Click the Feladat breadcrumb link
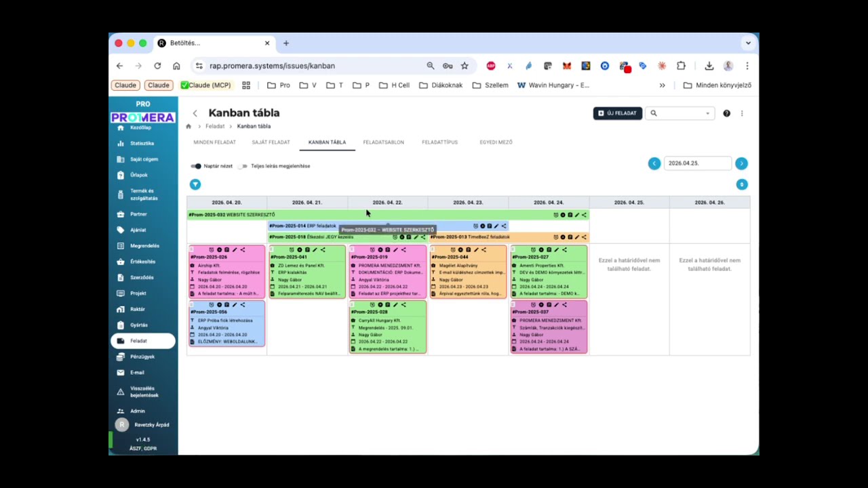 click(215, 126)
